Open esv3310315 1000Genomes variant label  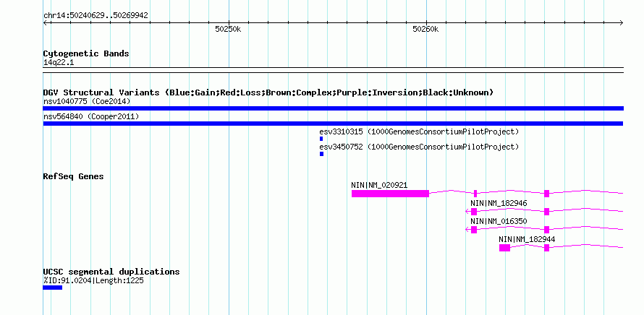[x=419, y=131]
